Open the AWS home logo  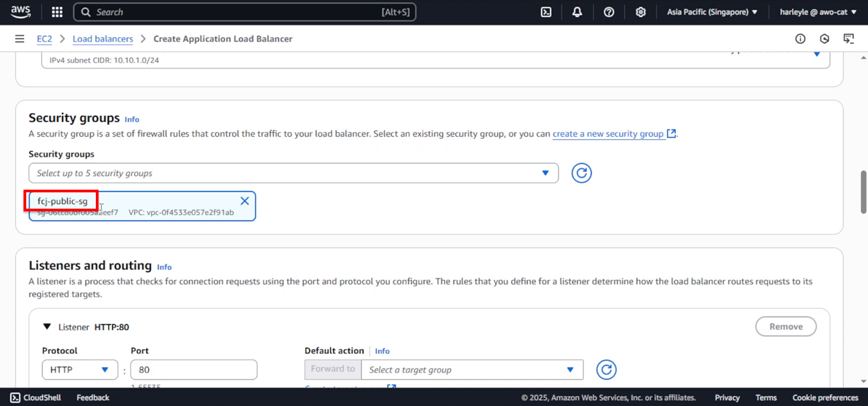(x=21, y=12)
